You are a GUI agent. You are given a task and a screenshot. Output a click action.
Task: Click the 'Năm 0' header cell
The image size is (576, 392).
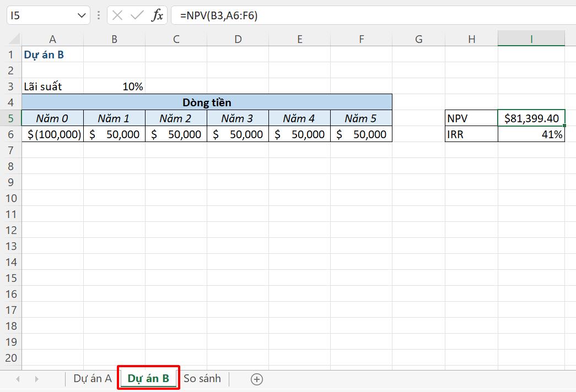coord(52,118)
